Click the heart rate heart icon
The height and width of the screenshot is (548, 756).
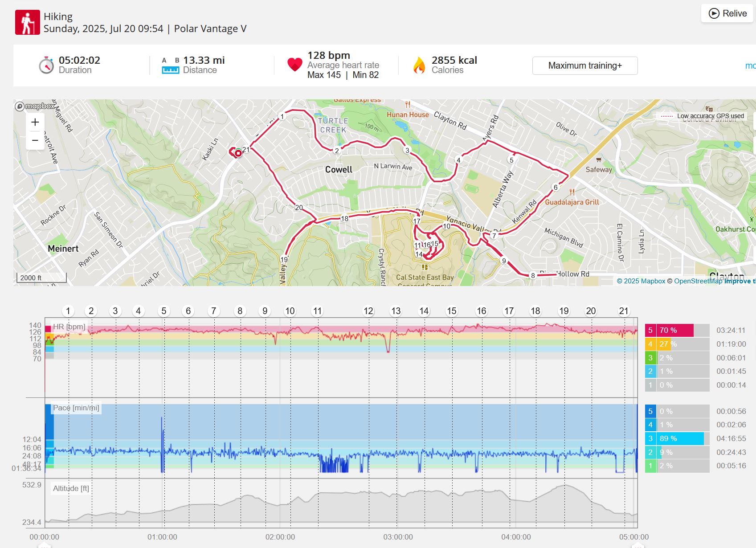point(295,65)
